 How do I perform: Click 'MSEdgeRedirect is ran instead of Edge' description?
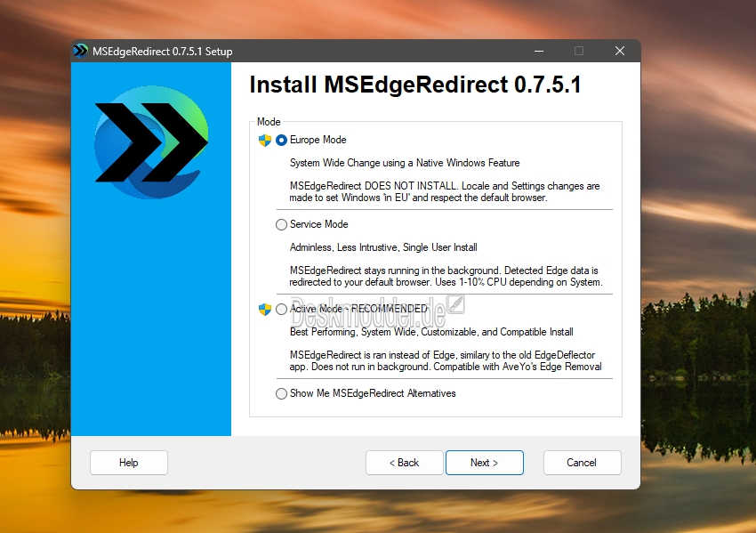(x=446, y=360)
